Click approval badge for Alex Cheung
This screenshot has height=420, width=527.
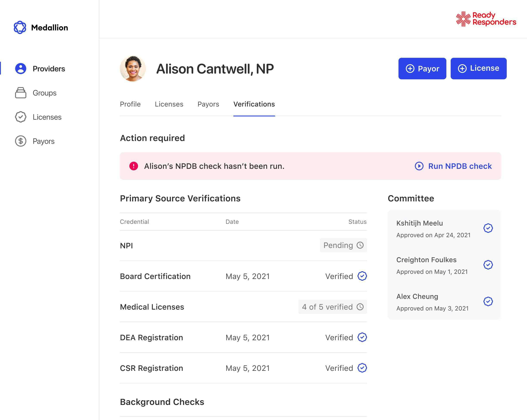(488, 301)
